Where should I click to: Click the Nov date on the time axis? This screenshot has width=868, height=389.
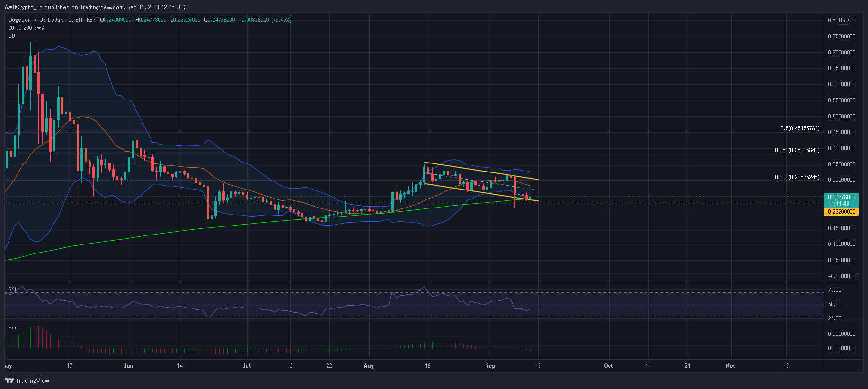(x=731, y=366)
